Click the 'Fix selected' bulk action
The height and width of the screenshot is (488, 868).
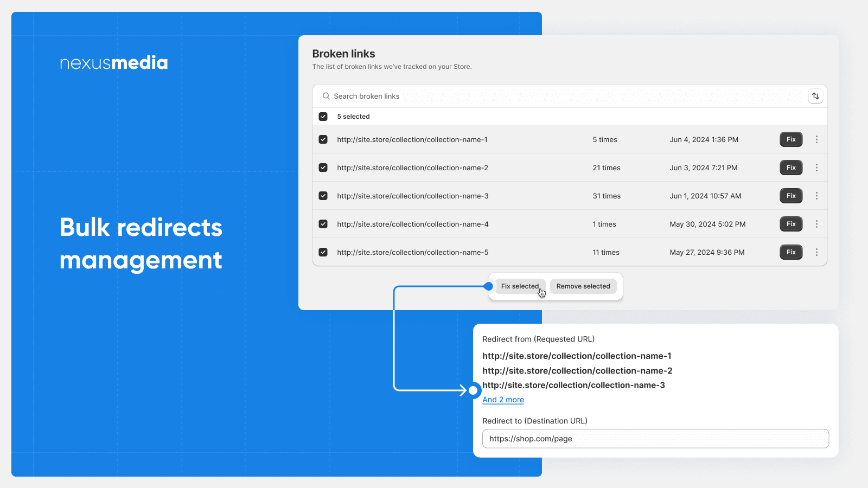point(520,286)
